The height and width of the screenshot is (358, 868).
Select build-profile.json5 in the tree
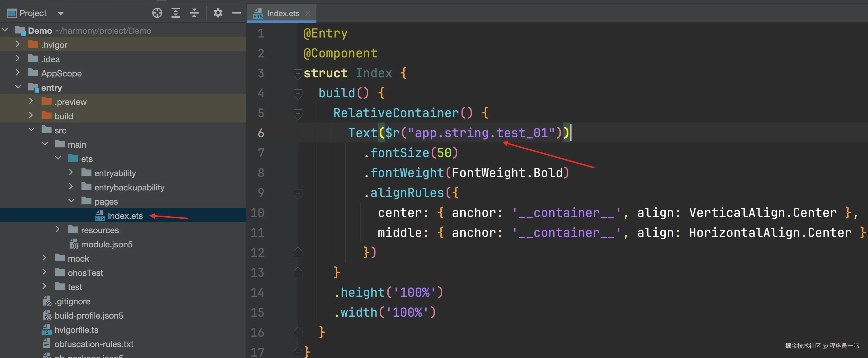[89, 316]
